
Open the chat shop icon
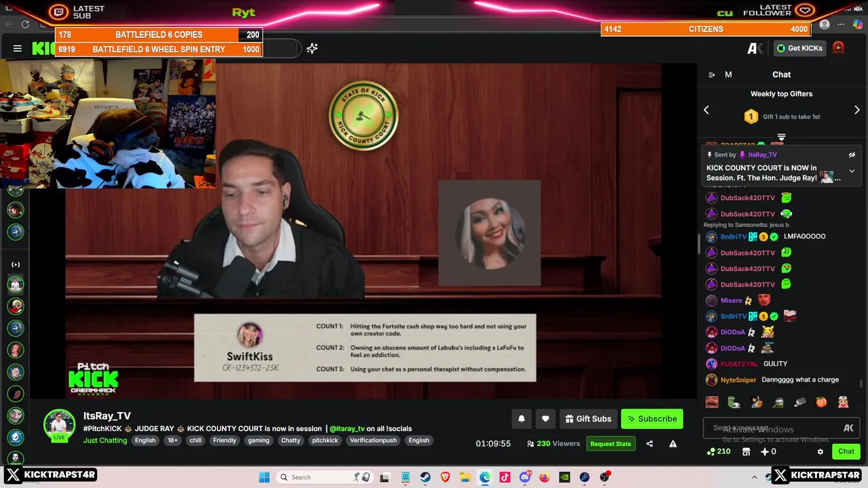pos(746,451)
